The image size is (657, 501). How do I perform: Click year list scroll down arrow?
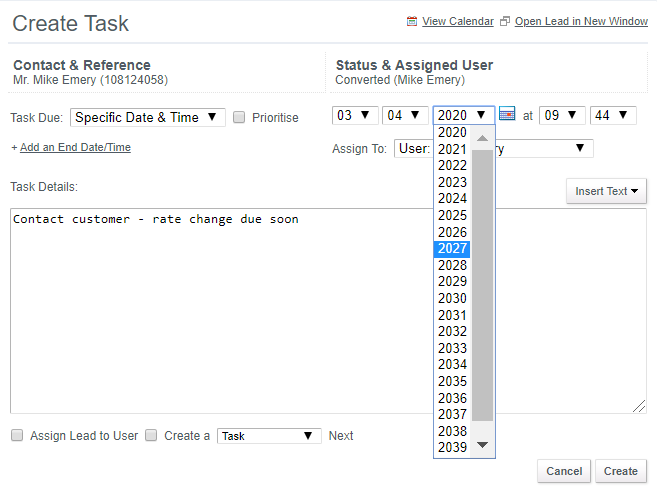click(x=482, y=445)
